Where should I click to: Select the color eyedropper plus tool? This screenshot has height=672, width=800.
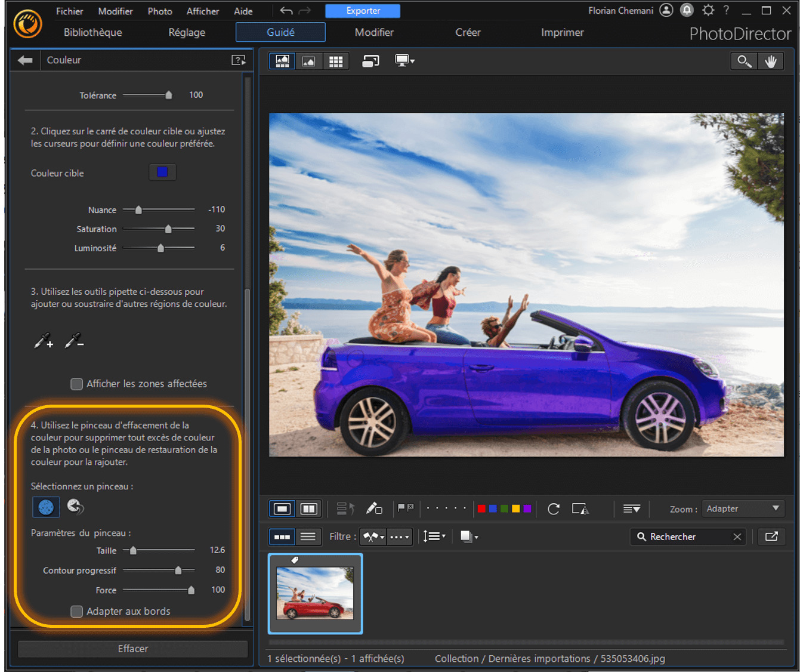(43, 341)
